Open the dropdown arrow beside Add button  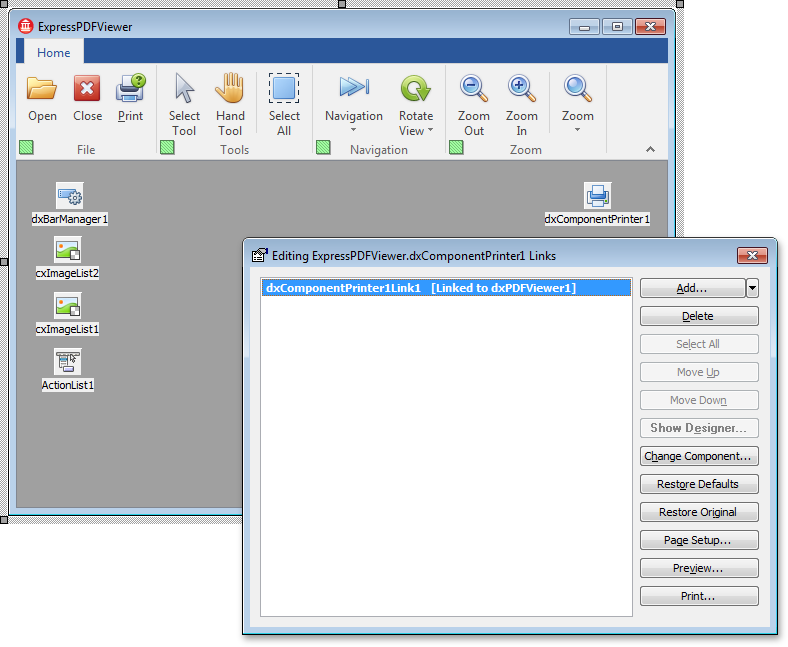click(752, 288)
